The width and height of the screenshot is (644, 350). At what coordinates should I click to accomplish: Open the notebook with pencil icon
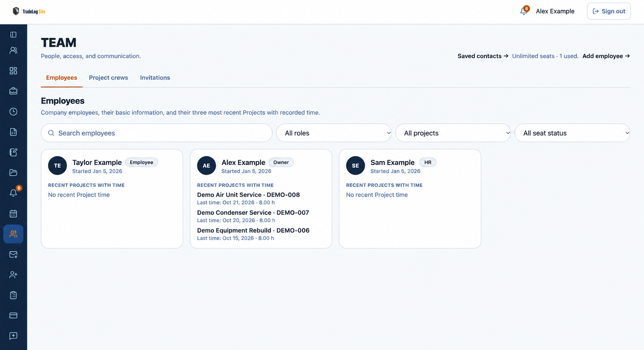pyautogui.click(x=13, y=152)
